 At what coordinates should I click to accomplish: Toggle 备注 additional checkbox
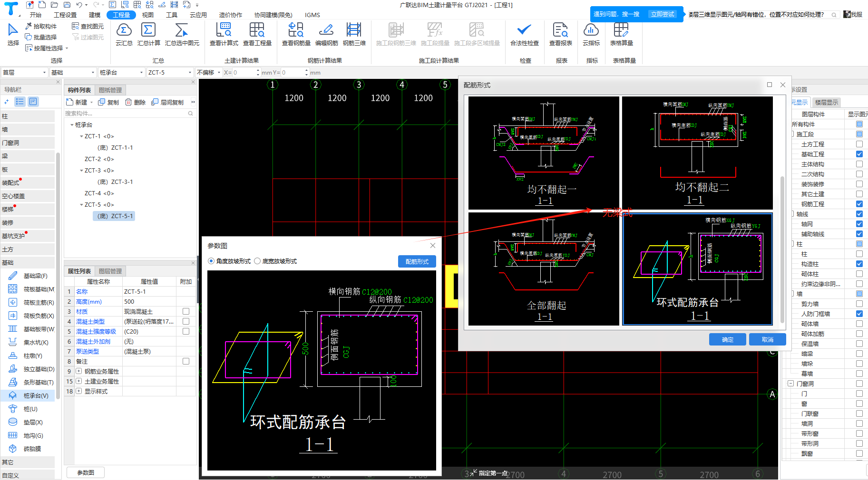[186, 361]
